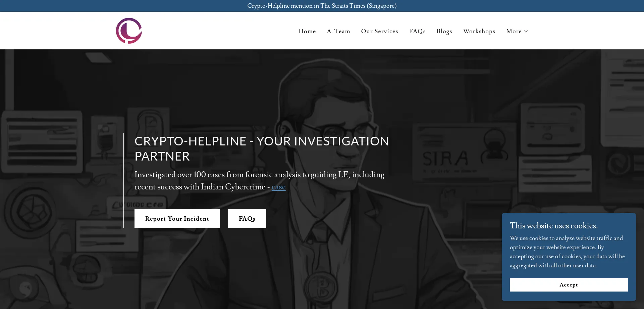The height and width of the screenshot is (309, 644).
Task: Select FAQs in the top navigation
Action: [x=417, y=31]
